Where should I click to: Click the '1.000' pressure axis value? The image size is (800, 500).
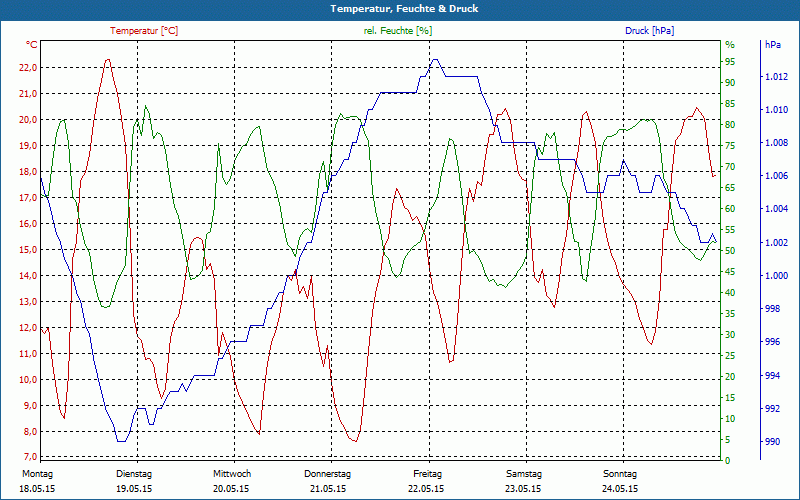(x=776, y=276)
